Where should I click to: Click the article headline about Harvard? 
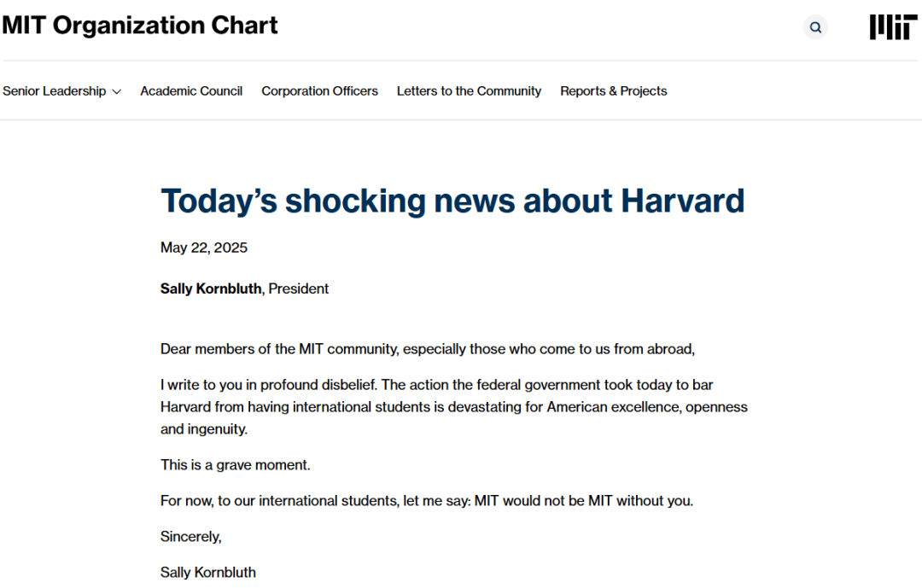point(452,201)
